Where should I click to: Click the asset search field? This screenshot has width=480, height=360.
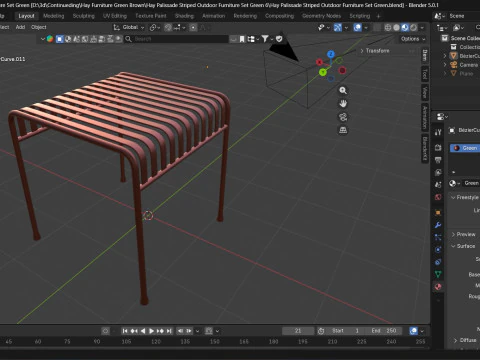[176, 39]
